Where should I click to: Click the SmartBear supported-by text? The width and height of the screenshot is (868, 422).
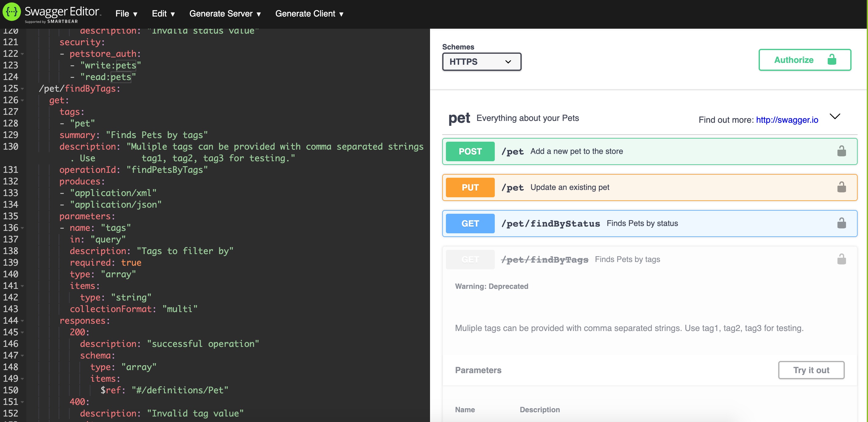point(51,22)
